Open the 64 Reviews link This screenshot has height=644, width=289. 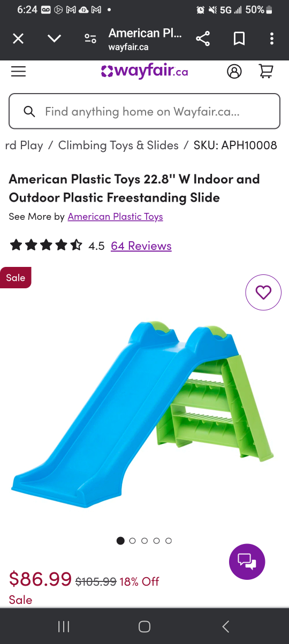click(x=141, y=246)
